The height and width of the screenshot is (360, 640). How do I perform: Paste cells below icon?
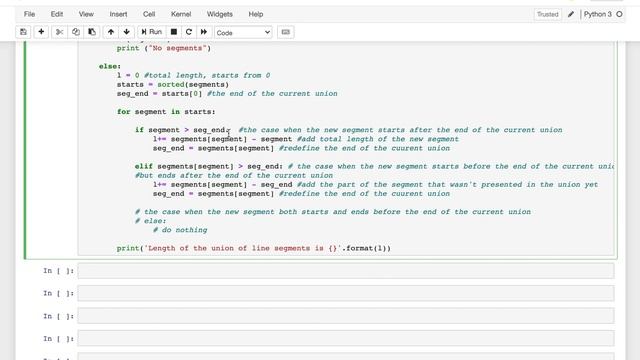(92, 32)
